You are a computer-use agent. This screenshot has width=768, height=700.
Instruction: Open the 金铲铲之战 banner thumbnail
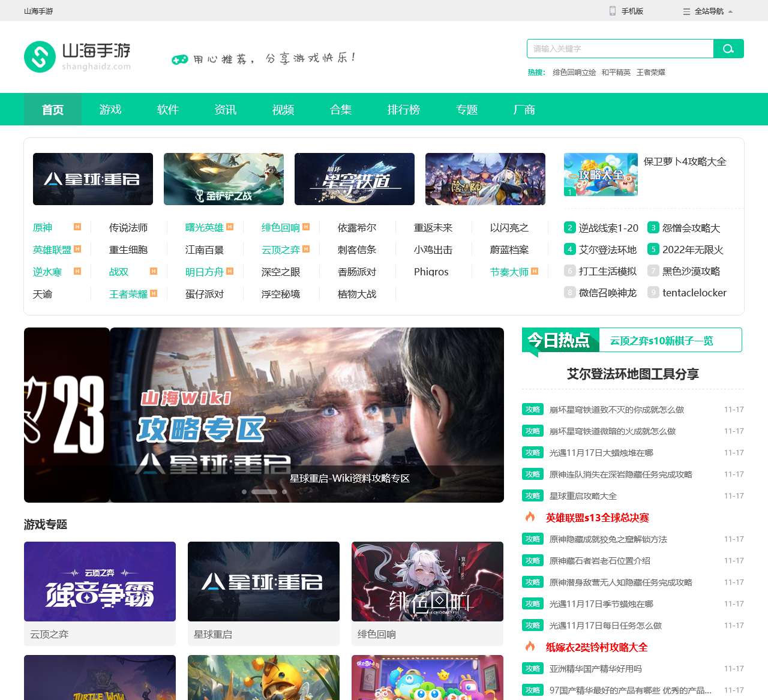click(x=224, y=179)
